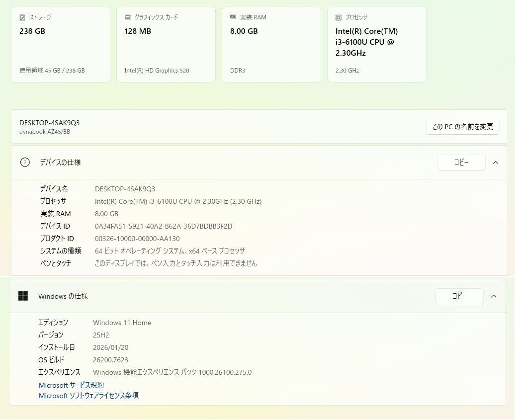Collapse the Windows の仕様 section with its chevron

click(494, 296)
